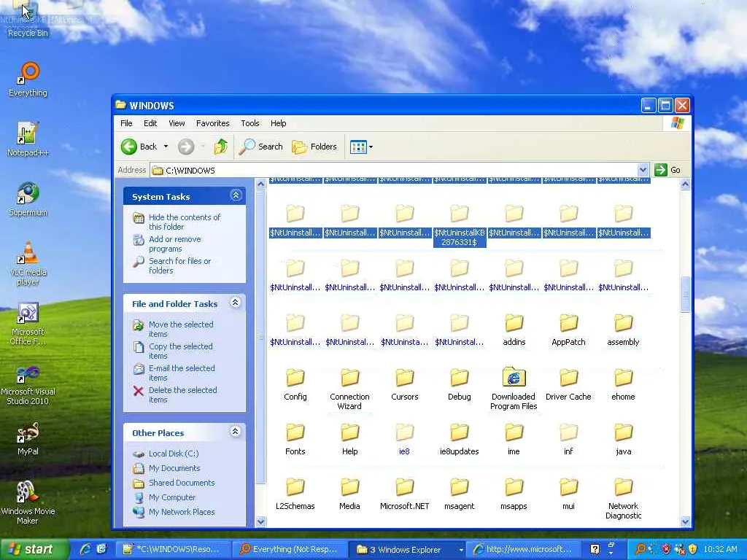
Task: Click the Address field showing C:\WINDOWS
Action: 400,170
